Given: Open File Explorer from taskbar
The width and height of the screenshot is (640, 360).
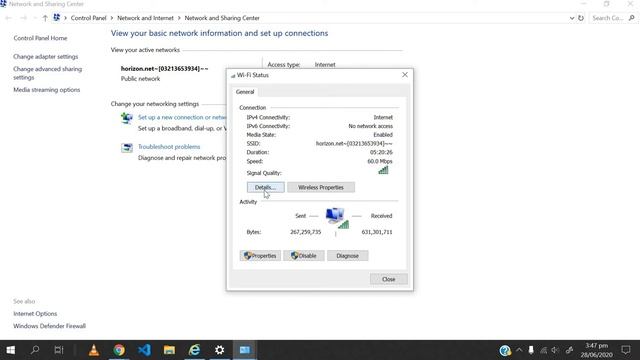Looking at the screenshot, I should click(x=169, y=350).
